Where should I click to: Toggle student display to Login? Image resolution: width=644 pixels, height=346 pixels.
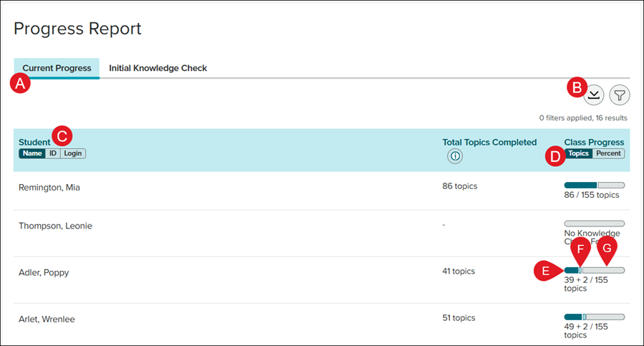click(x=72, y=153)
